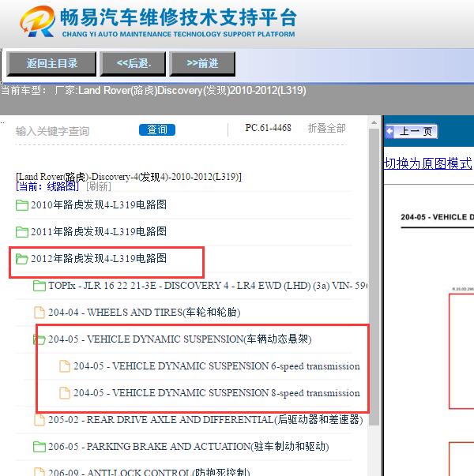Click the 上一页 previous page button

point(412,132)
